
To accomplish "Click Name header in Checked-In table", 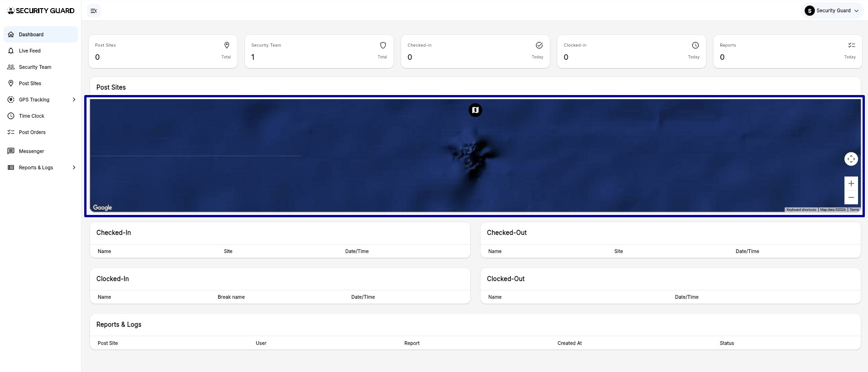I will pyautogui.click(x=105, y=251).
